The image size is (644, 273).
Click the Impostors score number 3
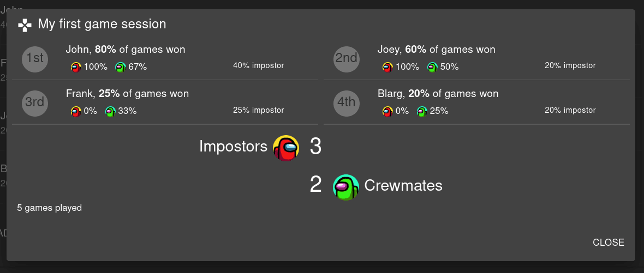pos(315,147)
